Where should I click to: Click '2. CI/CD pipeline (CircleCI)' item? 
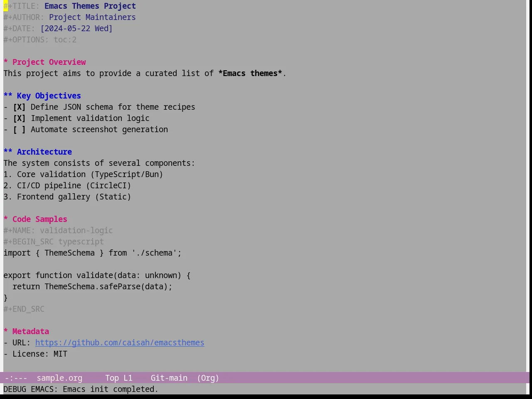click(67, 186)
